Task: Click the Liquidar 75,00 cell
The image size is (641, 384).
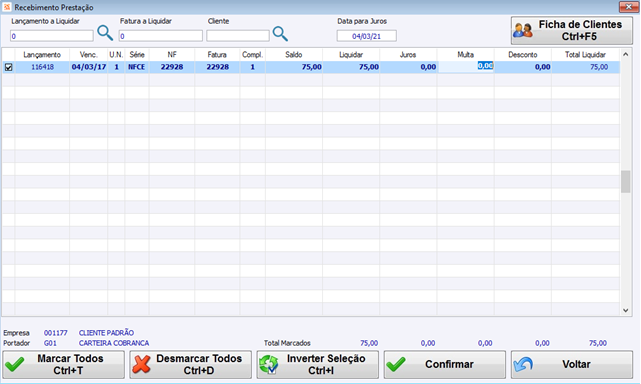Action: 351,67
